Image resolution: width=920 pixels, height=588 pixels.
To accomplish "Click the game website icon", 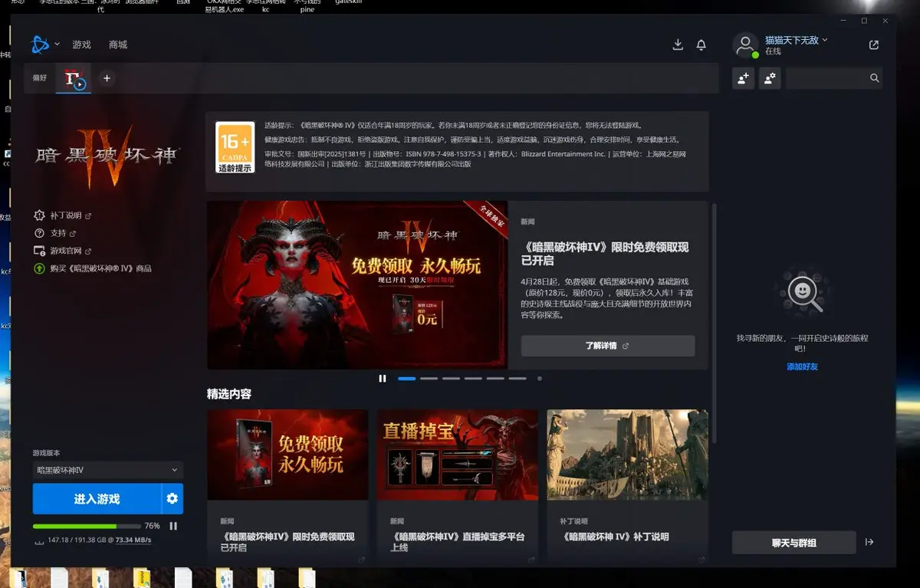I will (x=40, y=251).
